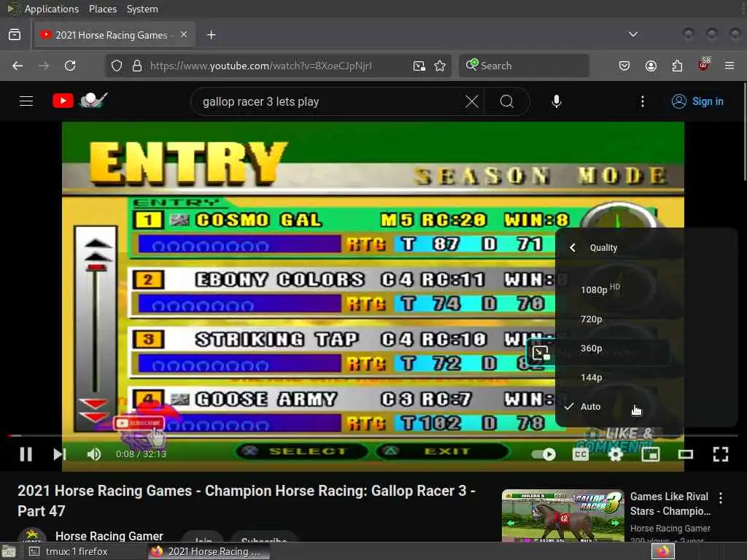The image size is (747, 560).
Task: Visit Horse Racing Gamer channel name
Action: [109, 536]
